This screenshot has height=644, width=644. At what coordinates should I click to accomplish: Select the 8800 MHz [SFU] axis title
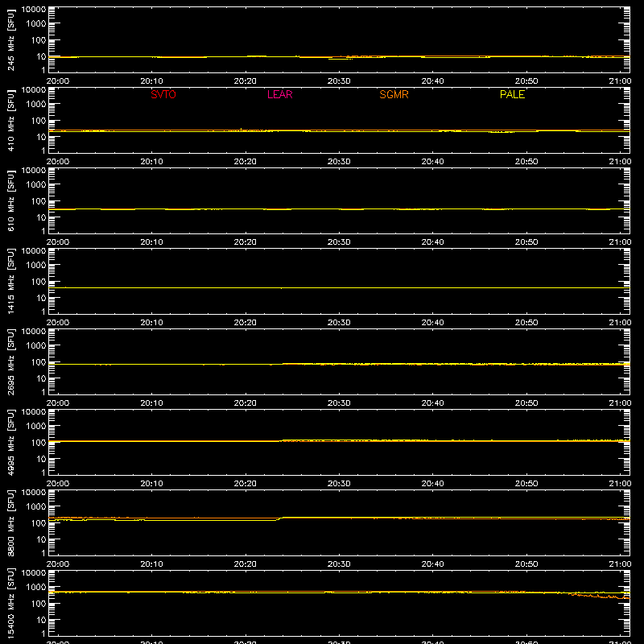11,522
